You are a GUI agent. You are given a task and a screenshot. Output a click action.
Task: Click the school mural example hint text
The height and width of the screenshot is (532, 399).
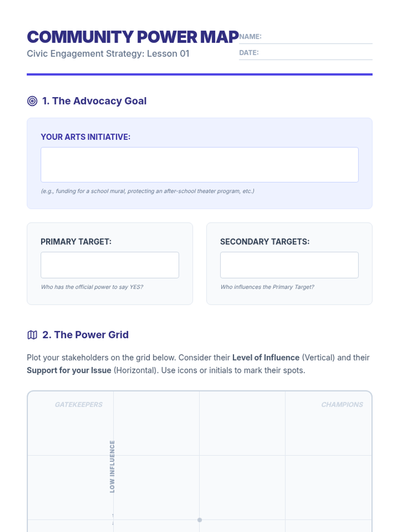click(148, 191)
